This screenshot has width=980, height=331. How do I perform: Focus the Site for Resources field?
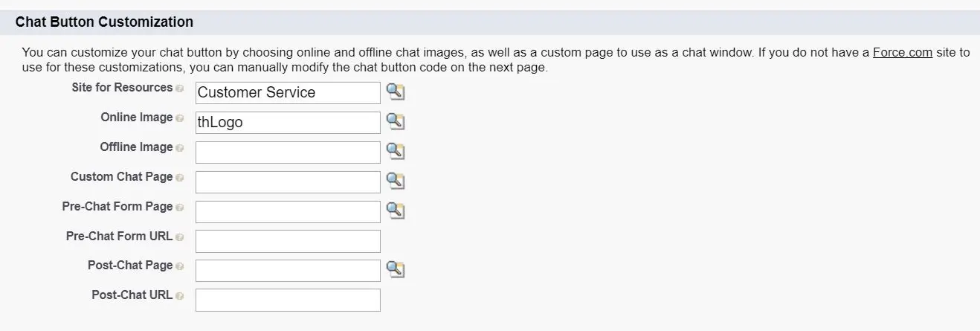[x=288, y=93]
